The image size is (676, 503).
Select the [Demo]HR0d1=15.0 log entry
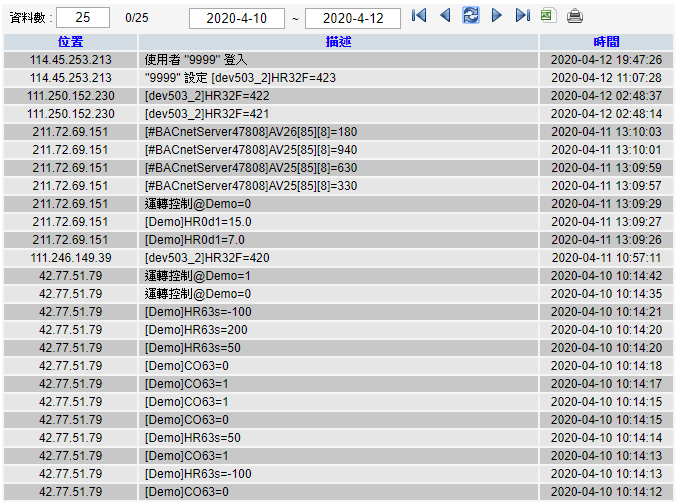(x=338, y=222)
